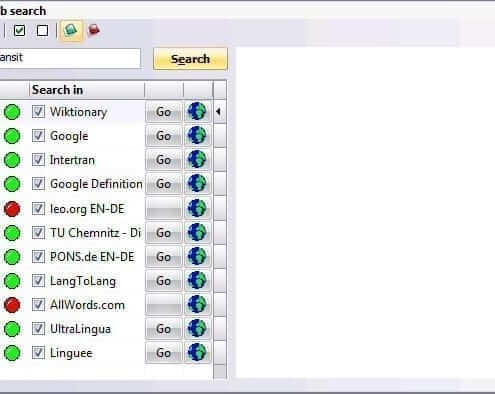Viewport: 495px width, 394px height.
Task: Click green status dot for Linguee
Action: (12, 353)
